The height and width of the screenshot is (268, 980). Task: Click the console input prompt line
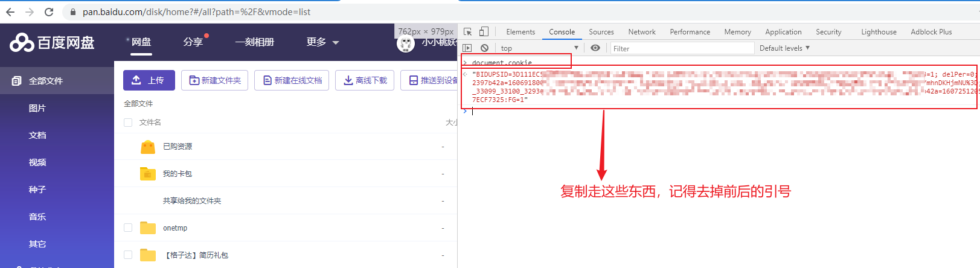(723, 111)
